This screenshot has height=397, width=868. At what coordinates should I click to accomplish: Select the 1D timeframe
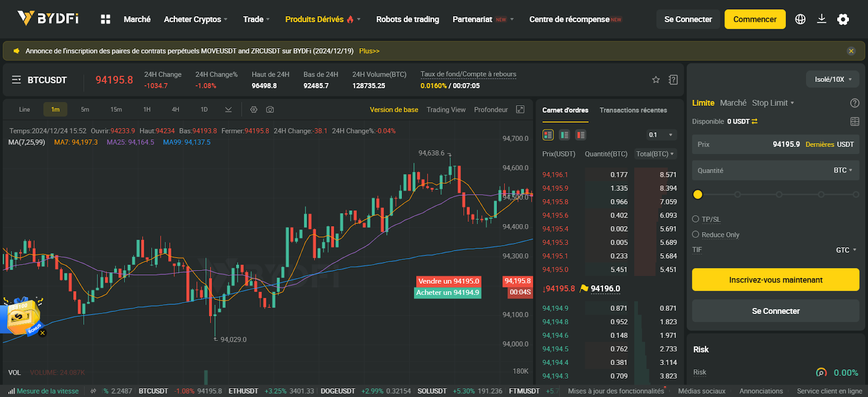point(204,110)
